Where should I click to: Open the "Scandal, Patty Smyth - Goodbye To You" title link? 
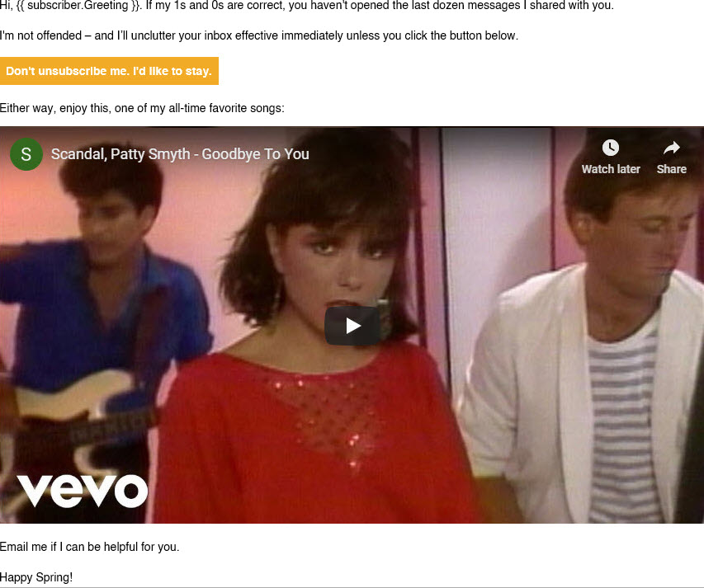(x=180, y=154)
